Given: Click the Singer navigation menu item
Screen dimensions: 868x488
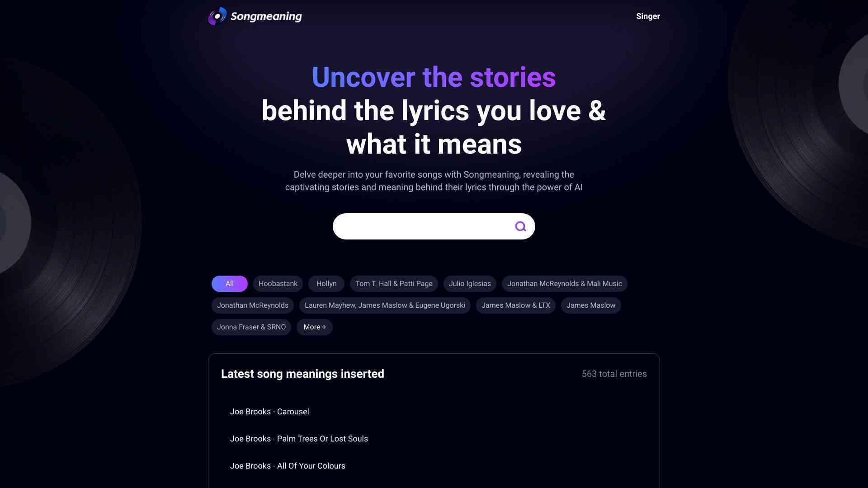Looking at the screenshot, I should pyautogui.click(x=647, y=16).
